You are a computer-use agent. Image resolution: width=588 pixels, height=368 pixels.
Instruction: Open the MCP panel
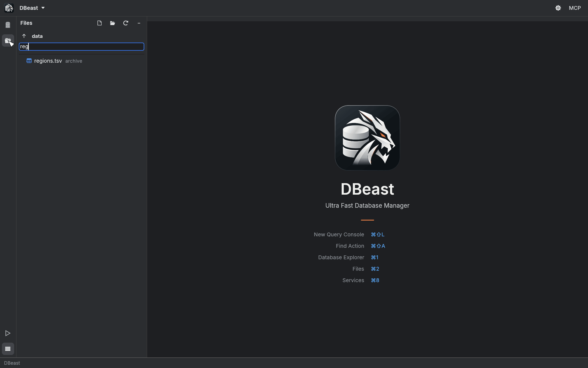point(575,8)
